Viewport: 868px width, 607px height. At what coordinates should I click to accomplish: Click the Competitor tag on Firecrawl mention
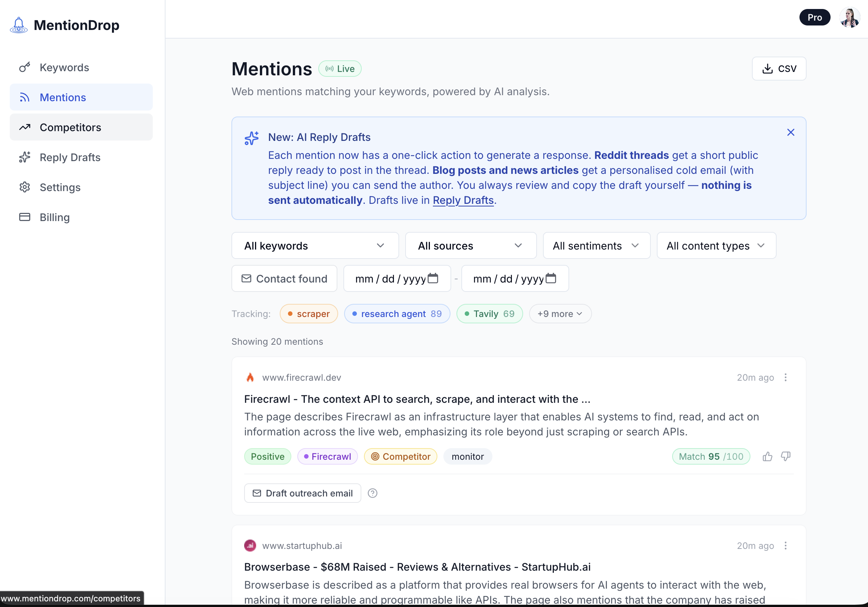[x=400, y=456]
